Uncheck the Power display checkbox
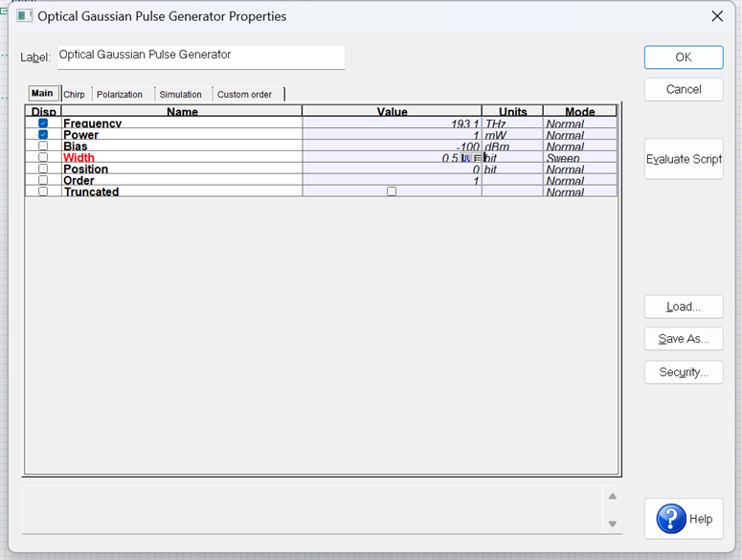The height and width of the screenshot is (560, 742). [x=43, y=134]
